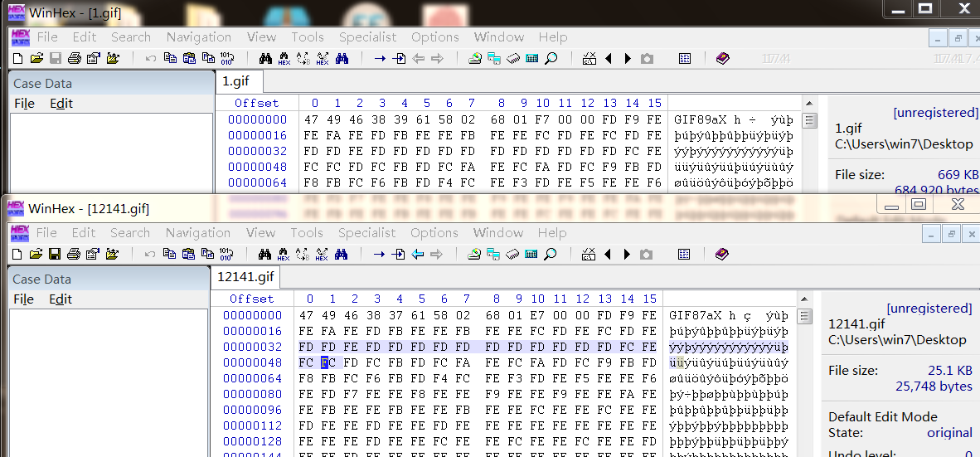Viewport: 980px width, 457px height.
Task: Click Calculator icon in 12141.gif window toolbar
Action: (x=531, y=254)
